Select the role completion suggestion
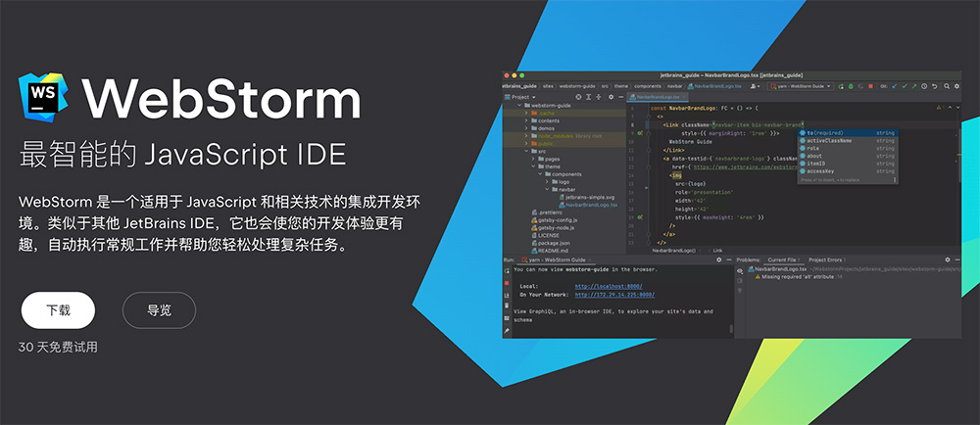 848,149
